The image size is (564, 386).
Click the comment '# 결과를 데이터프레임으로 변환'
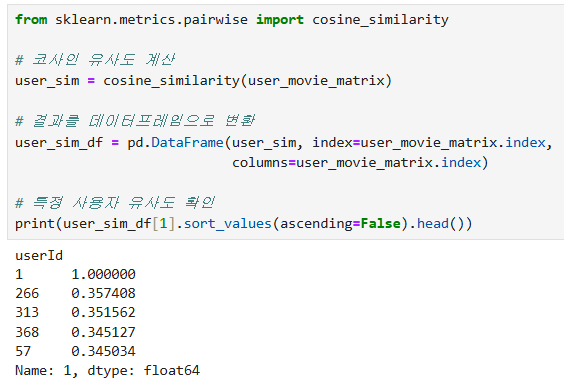coord(135,121)
